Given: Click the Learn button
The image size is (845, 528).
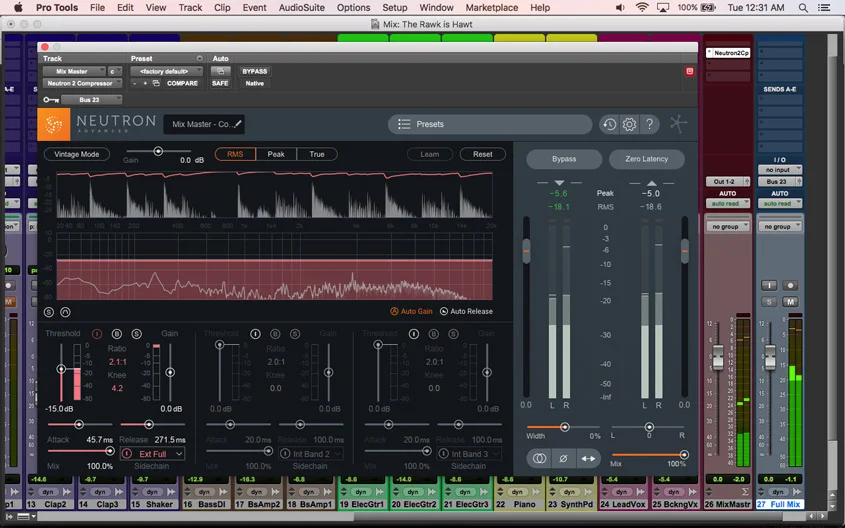Looking at the screenshot, I should tap(430, 154).
